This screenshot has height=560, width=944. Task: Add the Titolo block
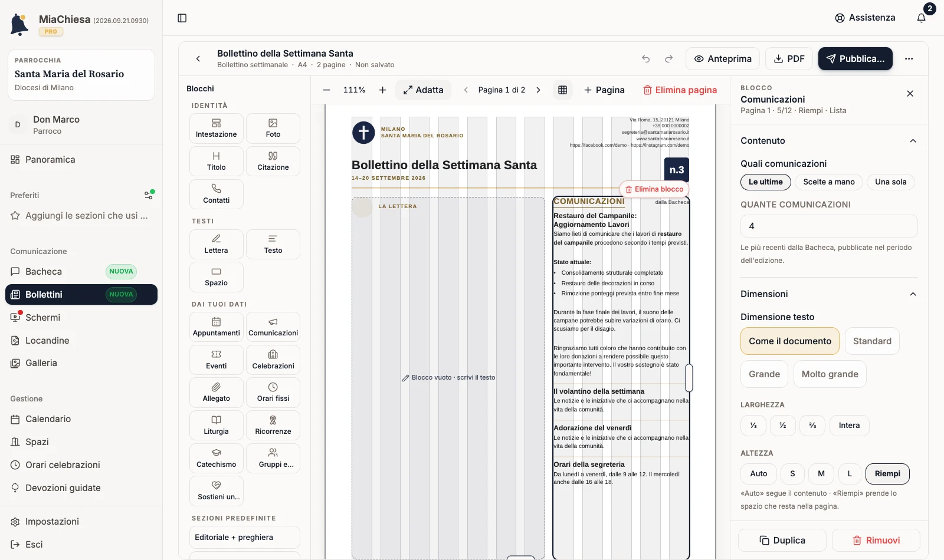[x=217, y=162]
